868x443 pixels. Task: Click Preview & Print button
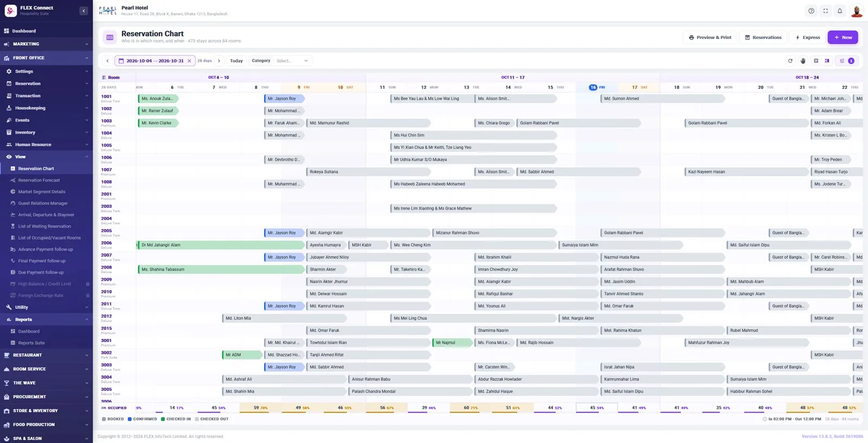pyautogui.click(x=710, y=37)
